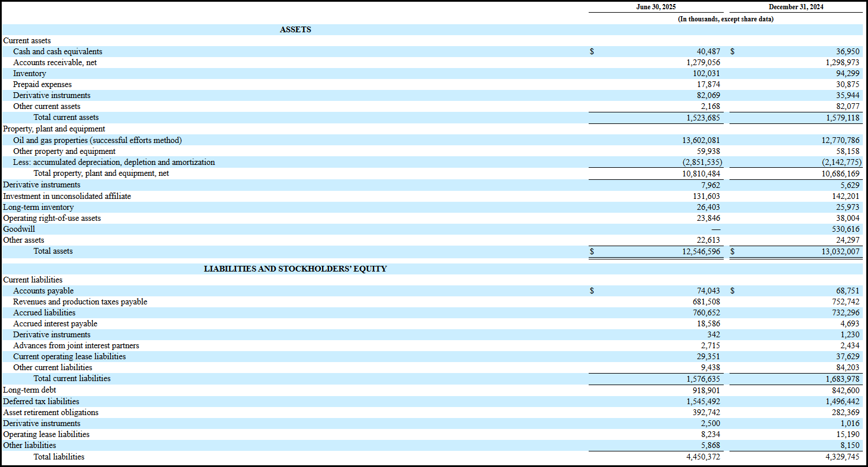The width and height of the screenshot is (868, 467).
Task: Select the Accounts receivable, net line item
Action: [55, 62]
